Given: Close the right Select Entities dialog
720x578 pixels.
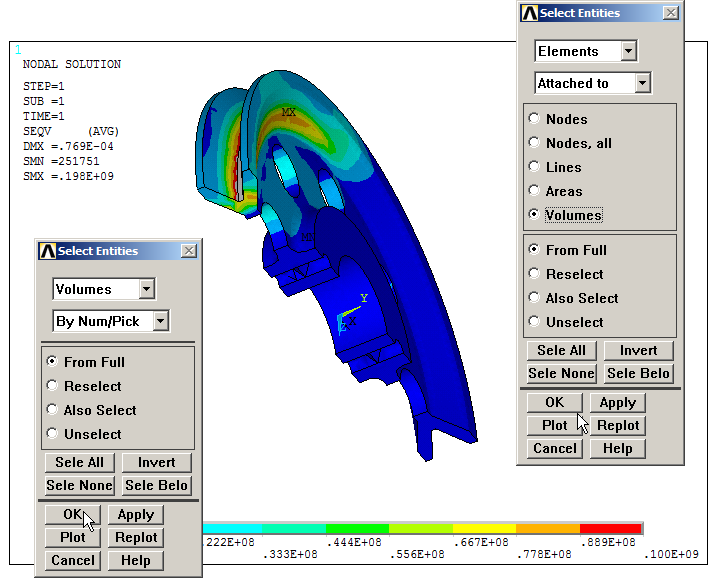Looking at the screenshot, I should click(671, 13).
